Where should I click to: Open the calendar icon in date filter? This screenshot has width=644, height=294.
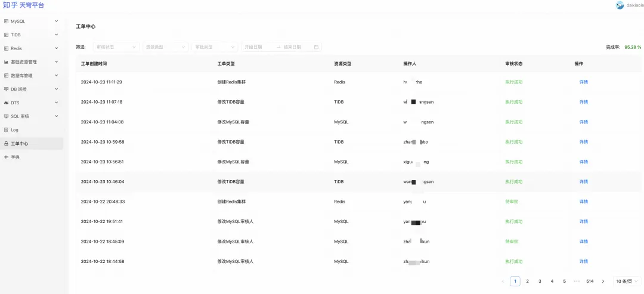316,47
